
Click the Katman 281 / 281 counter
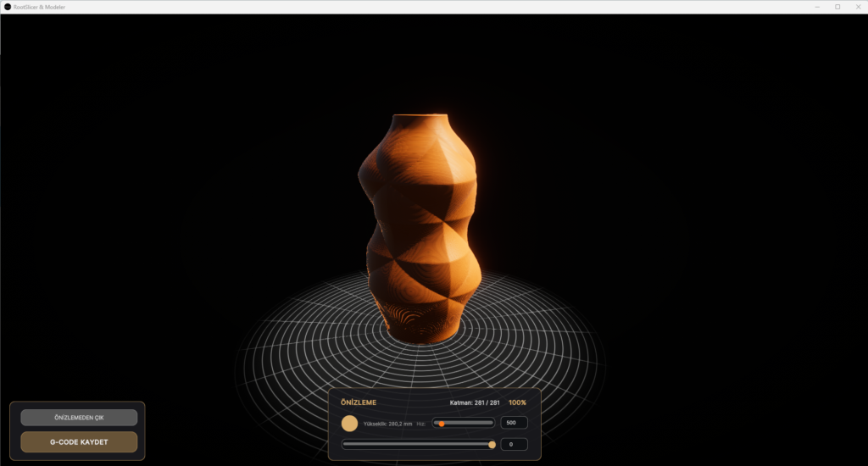point(475,402)
